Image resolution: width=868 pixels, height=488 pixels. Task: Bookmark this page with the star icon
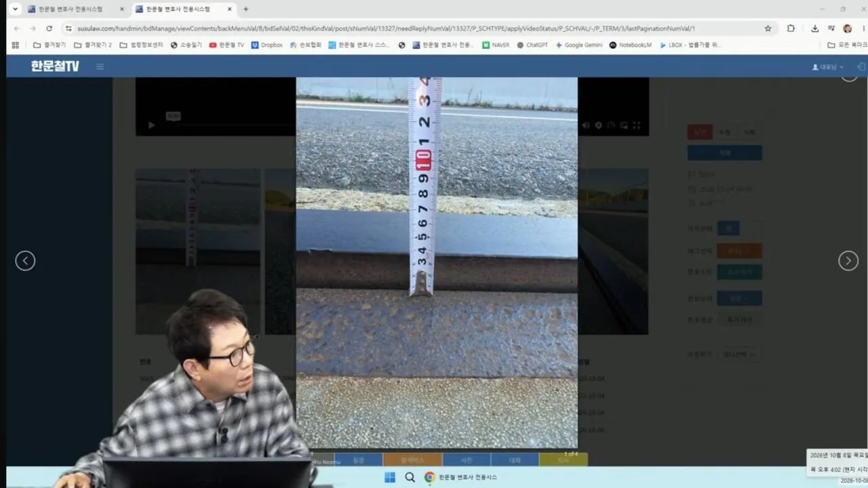pos(768,28)
